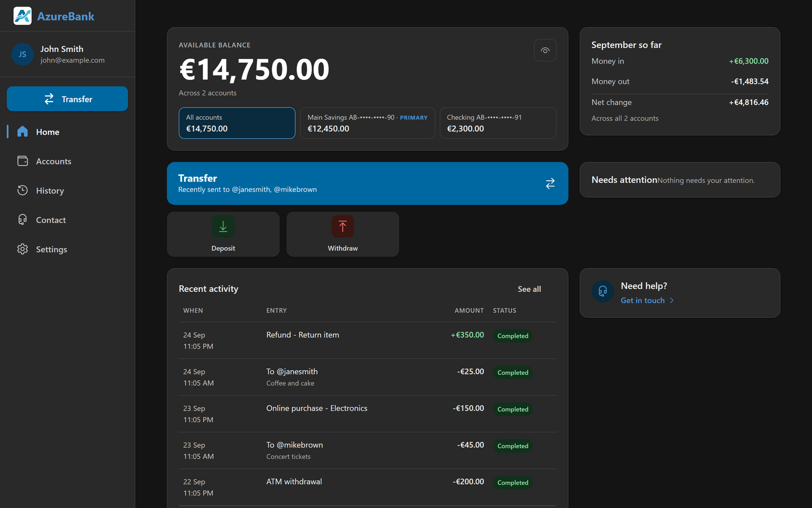Image resolution: width=812 pixels, height=508 pixels.
Task: Click the To @janesmith transaction entry
Action: tap(292, 372)
